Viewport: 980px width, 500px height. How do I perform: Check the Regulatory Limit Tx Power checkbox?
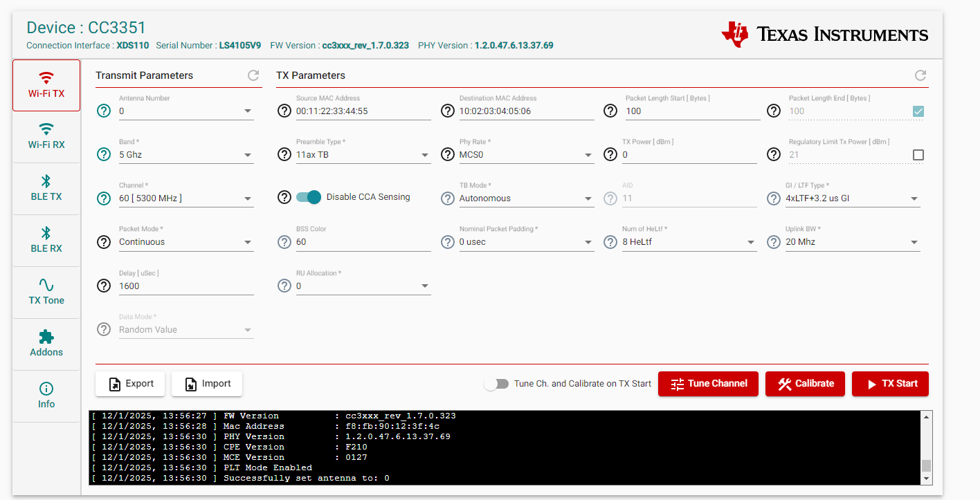(x=918, y=155)
